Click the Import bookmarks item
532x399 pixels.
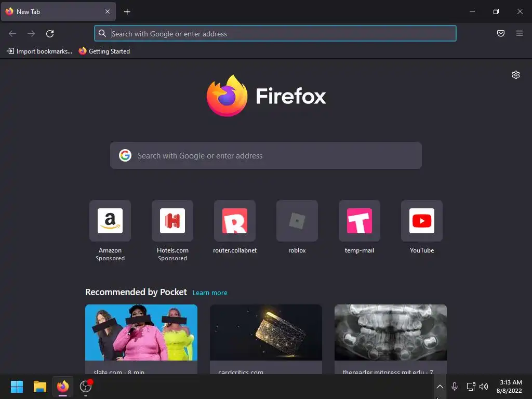click(x=39, y=51)
